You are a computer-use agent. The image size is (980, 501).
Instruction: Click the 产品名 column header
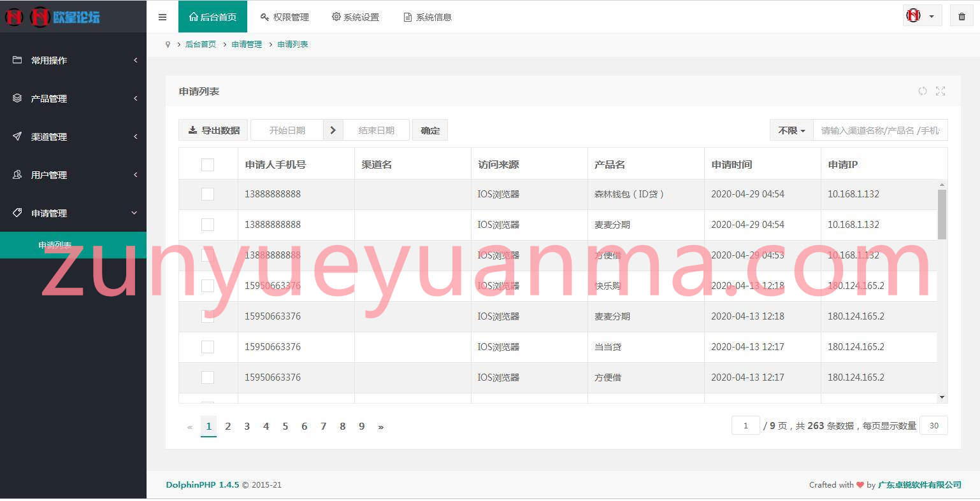tap(610, 164)
